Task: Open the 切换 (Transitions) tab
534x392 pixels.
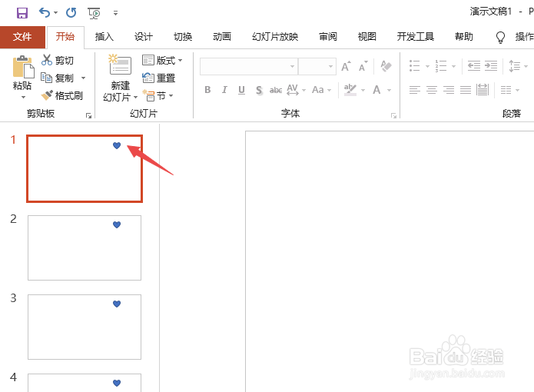Action: point(183,37)
